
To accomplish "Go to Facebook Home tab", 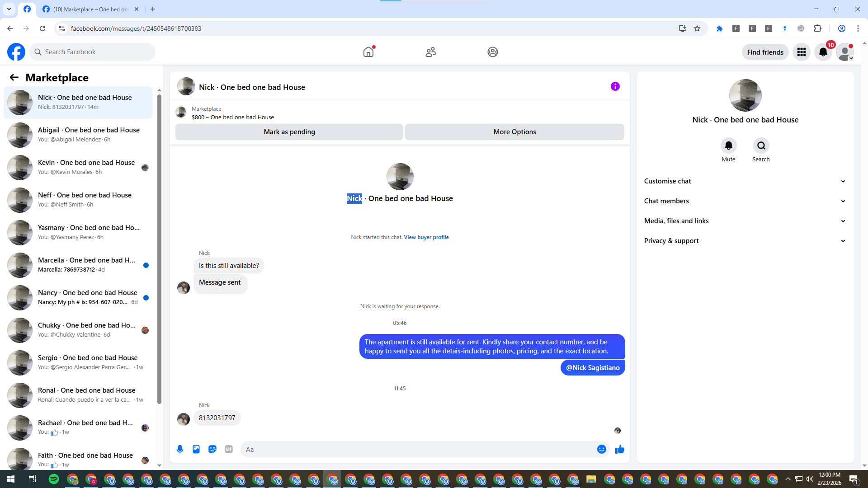I will coord(368,52).
